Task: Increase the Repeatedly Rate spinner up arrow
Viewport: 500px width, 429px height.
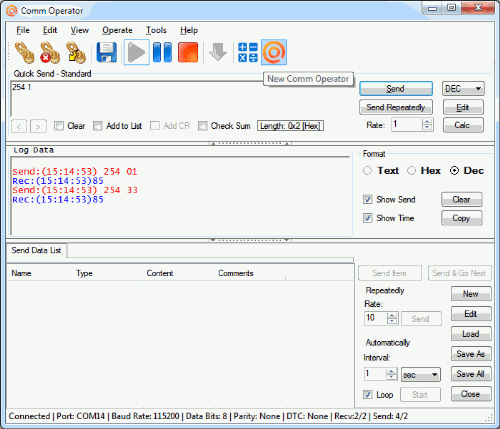Action: (392, 315)
